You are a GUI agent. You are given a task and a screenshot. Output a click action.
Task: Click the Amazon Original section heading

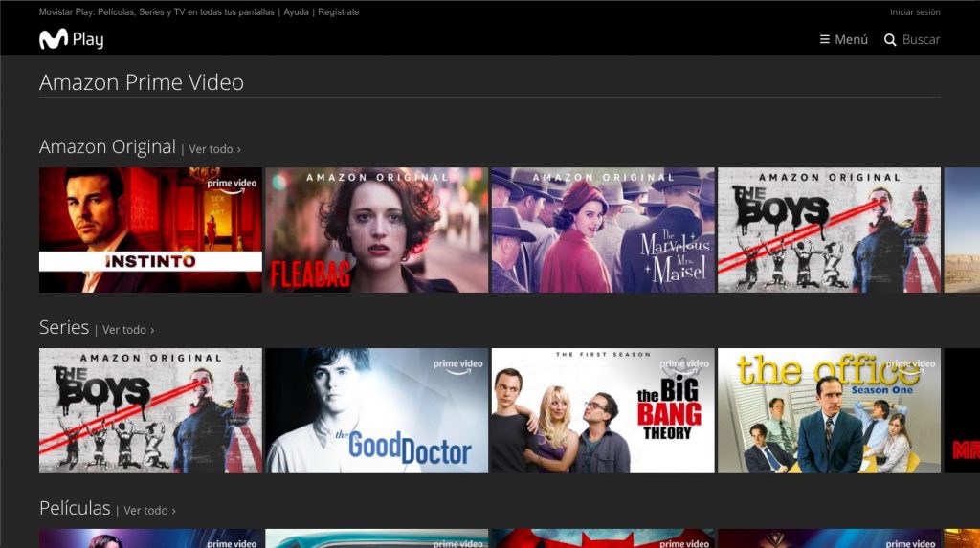click(107, 147)
